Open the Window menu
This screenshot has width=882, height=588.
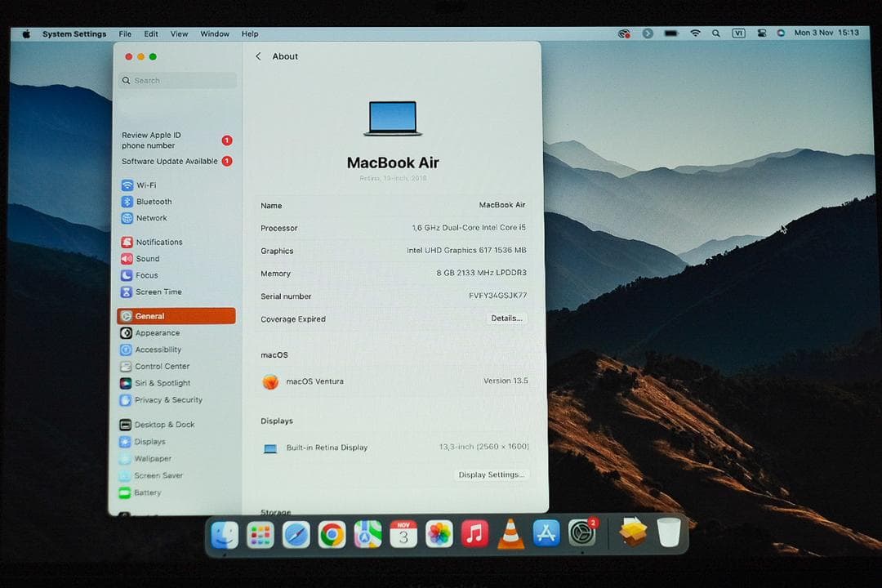coord(215,33)
